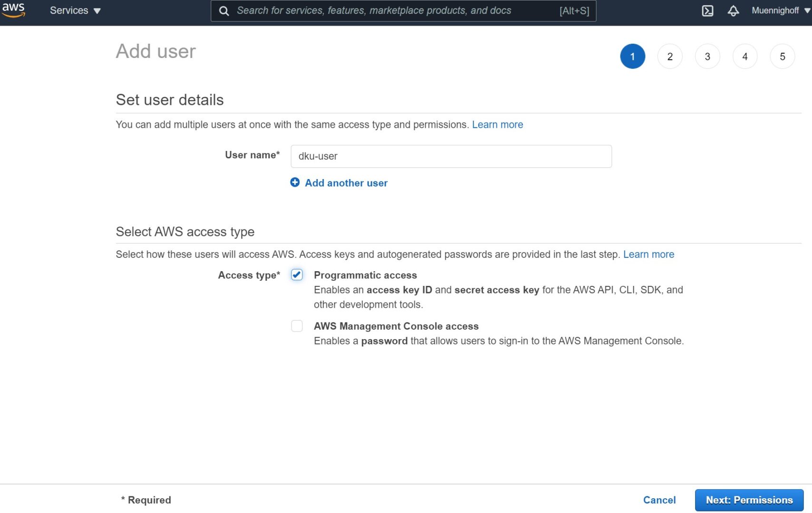
Task: Click the plus icon beside Add another user
Action: pyautogui.click(x=295, y=182)
